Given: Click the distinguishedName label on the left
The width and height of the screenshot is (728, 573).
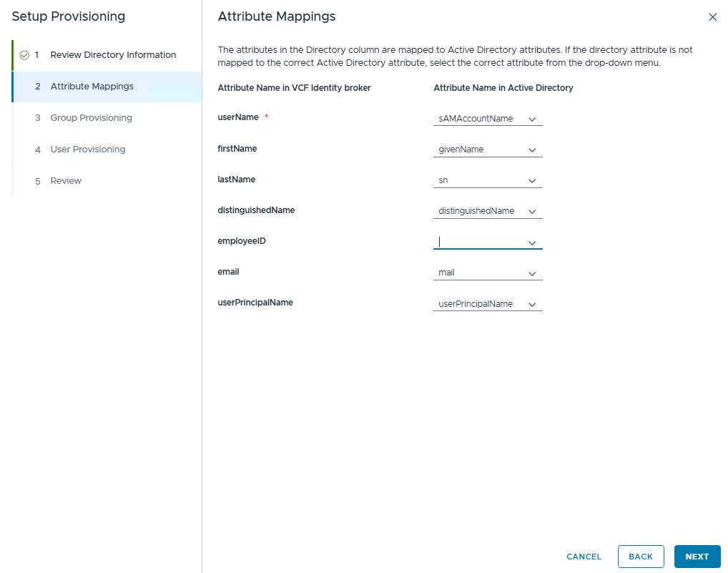Looking at the screenshot, I should point(256,210).
